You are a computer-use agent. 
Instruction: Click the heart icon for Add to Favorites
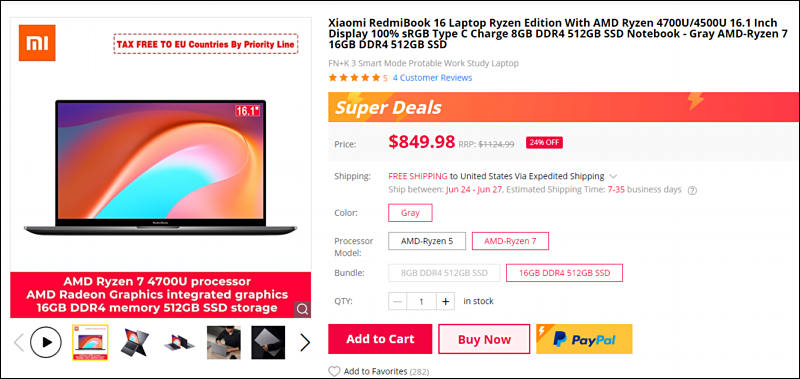[x=334, y=371]
